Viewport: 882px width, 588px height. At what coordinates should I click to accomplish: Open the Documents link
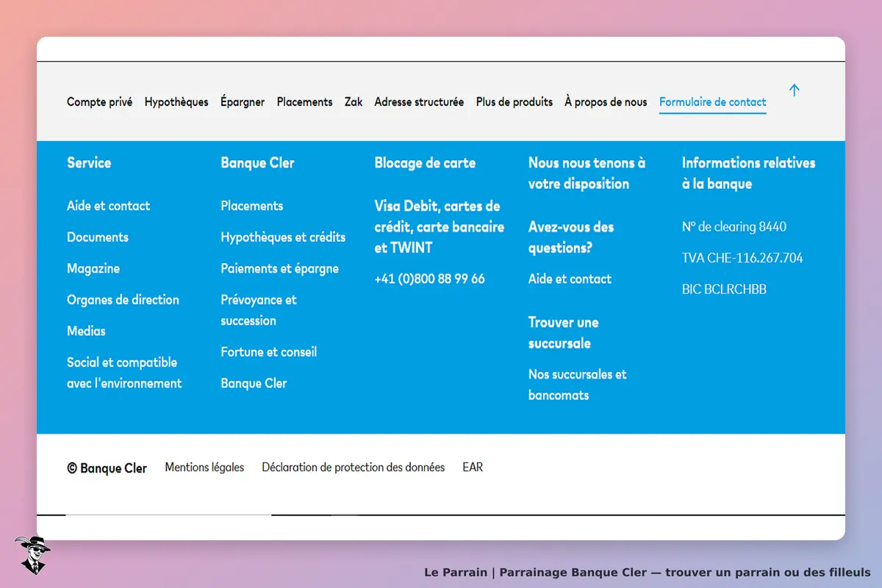click(98, 237)
